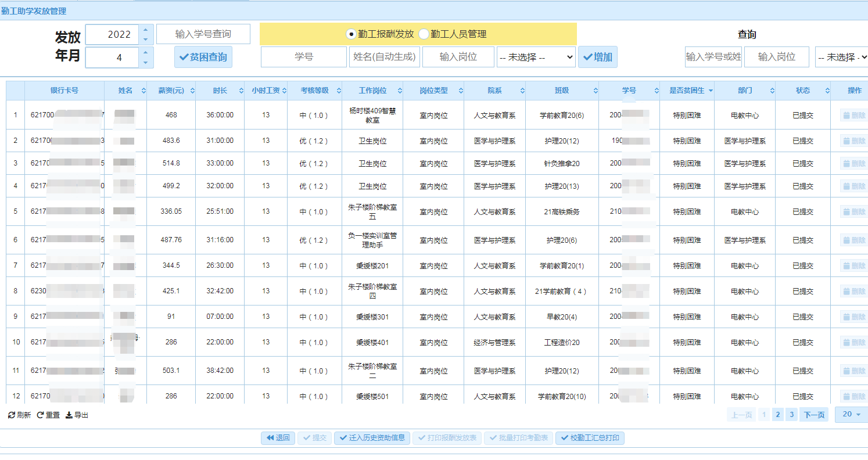Click the 导出 export icon

pyautogui.click(x=69, y=415)
